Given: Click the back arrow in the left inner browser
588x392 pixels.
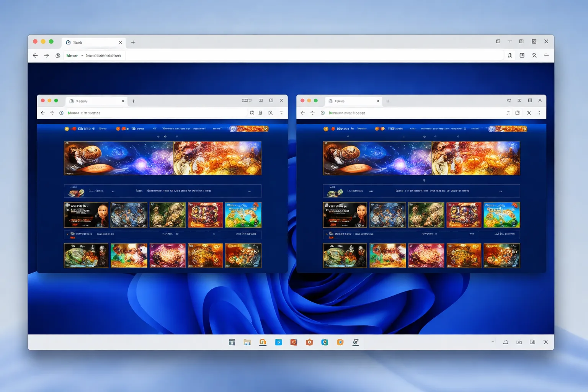Looking at the screenshot, I should [43, 113].
